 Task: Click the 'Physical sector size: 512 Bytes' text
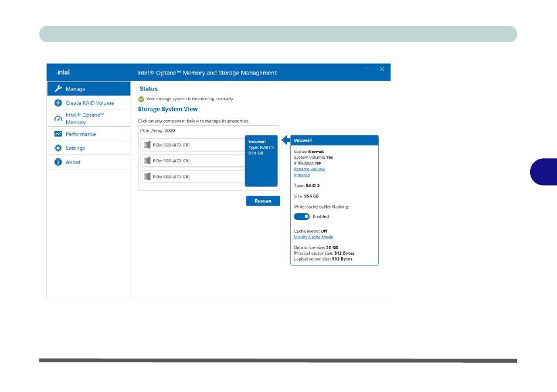click(x=324, y=253)
